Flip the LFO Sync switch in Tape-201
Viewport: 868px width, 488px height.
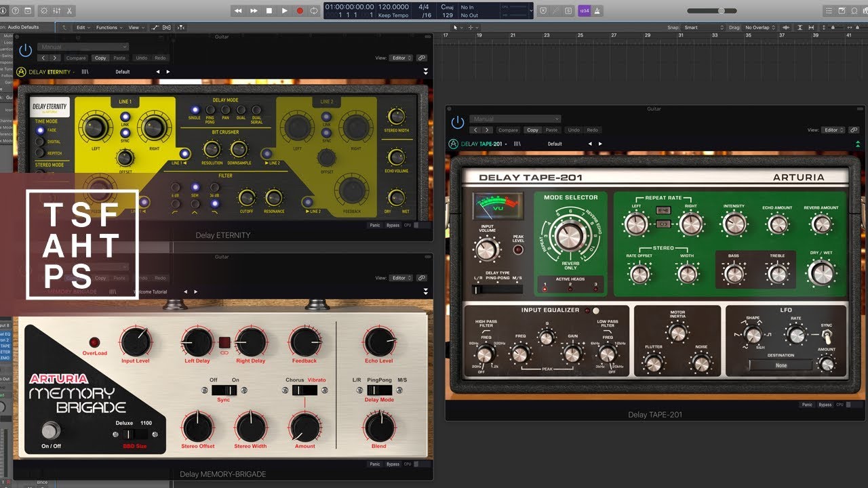tap(827, 335)
